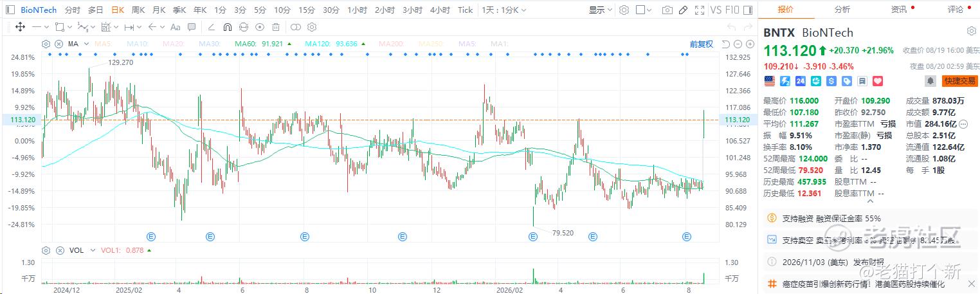This screenshot has width=980, height=294.
Task: Remove the VOL indicator with X icon
Action: click(59, 250)
